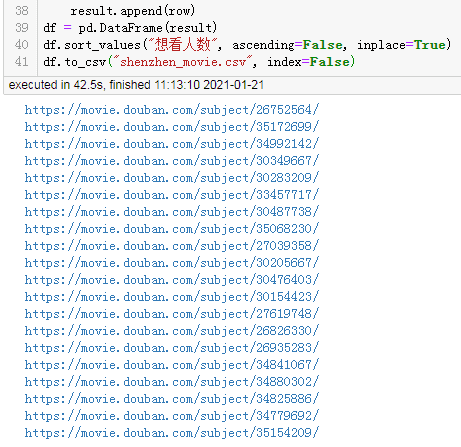Follow the link ending in 30476403
Screen dimensions: 461x447
click(x=172, y=280)
